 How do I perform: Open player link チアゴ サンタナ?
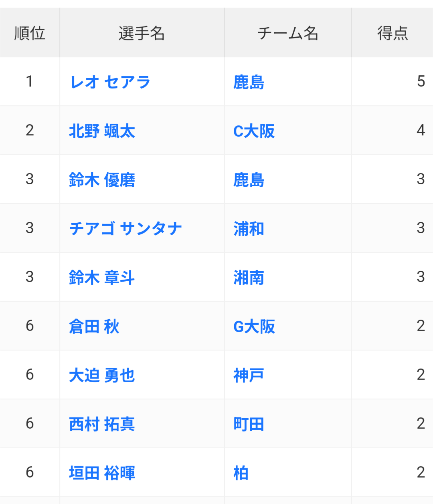pos(125,229)
